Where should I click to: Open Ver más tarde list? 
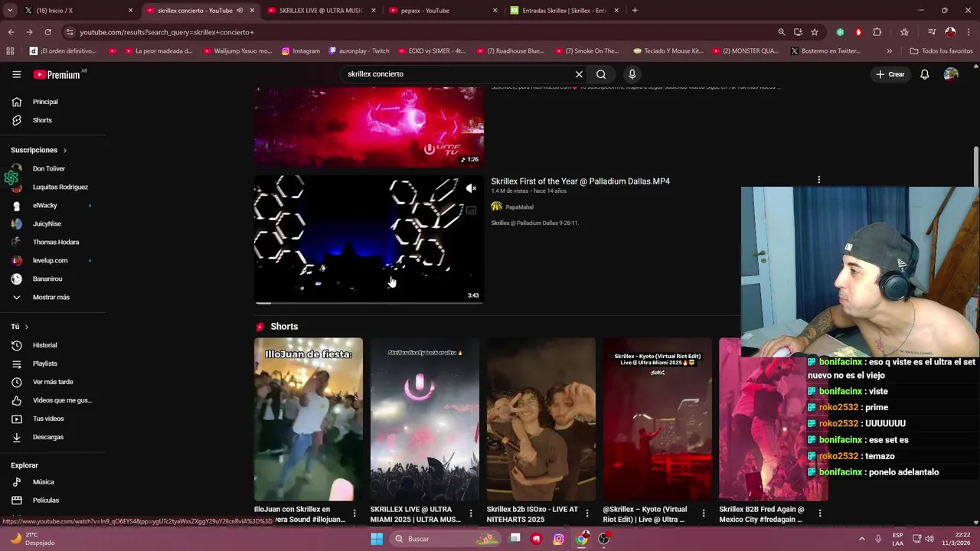[53, 382]
